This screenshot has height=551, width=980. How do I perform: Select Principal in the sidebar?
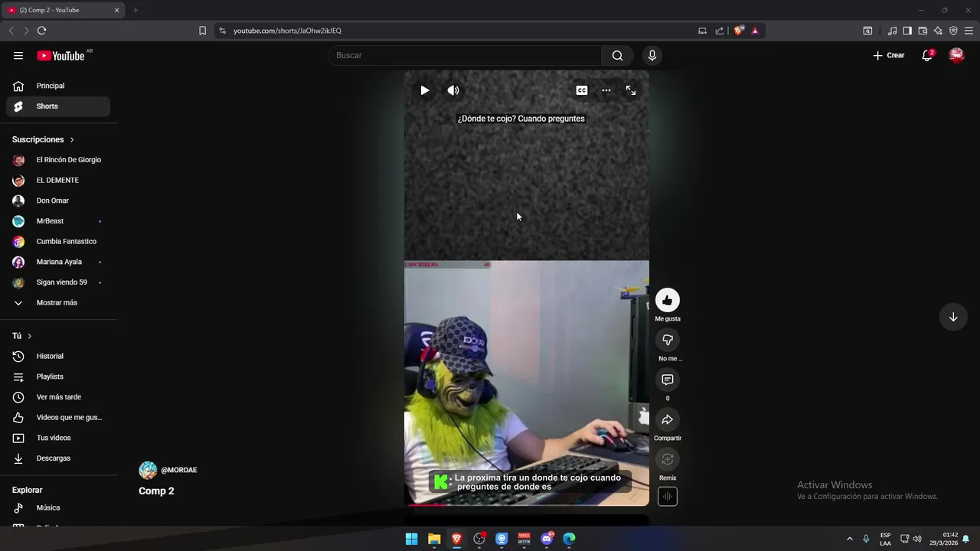click(x=58, y=86)
